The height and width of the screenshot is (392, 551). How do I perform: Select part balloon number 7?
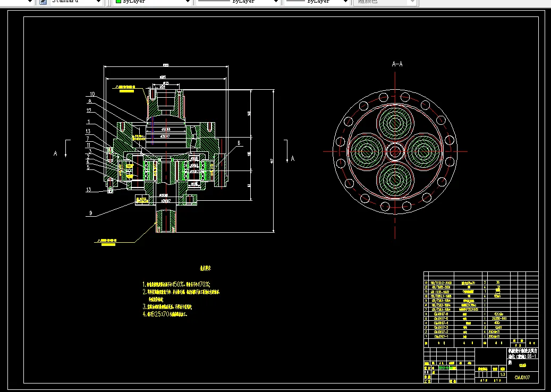pyautogui.click(x=88, y=139)
